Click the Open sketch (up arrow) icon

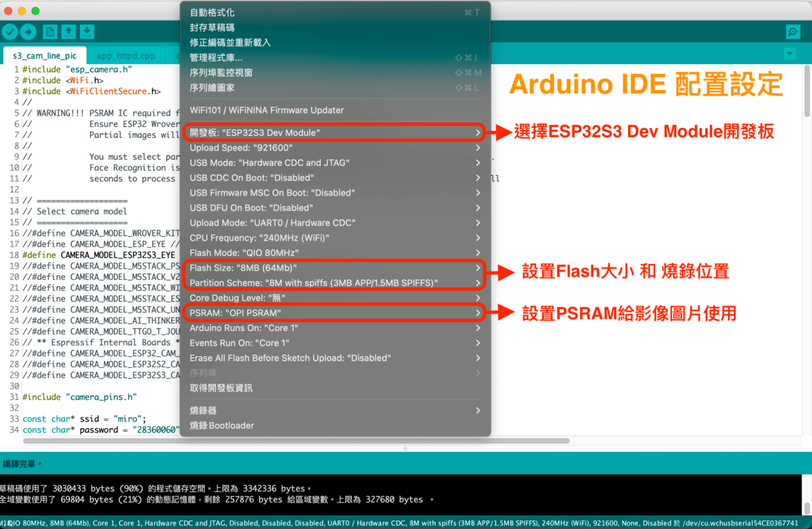click(x=68, y=31)
